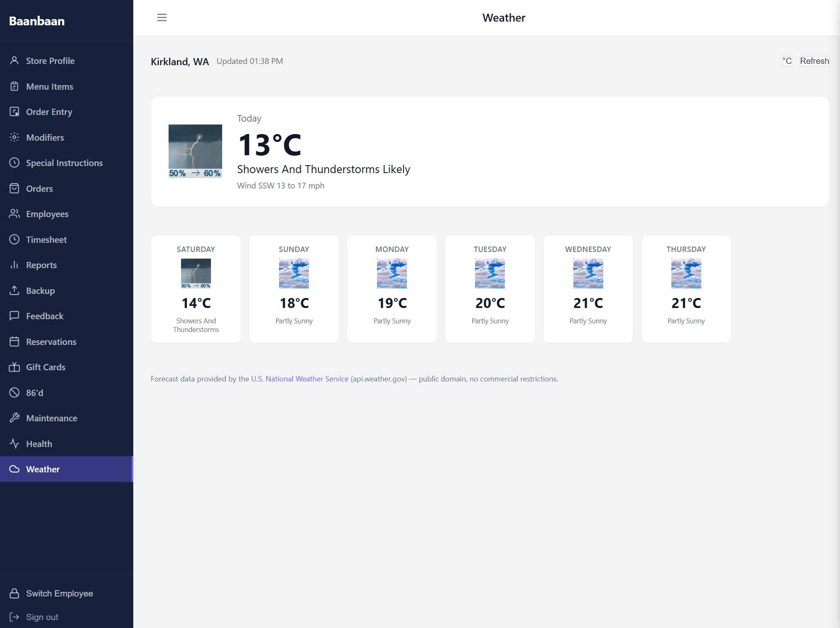The height and width of the screenshot is (628, 840).
Task: Click the Backup upload icon
Action: [15, 291]
